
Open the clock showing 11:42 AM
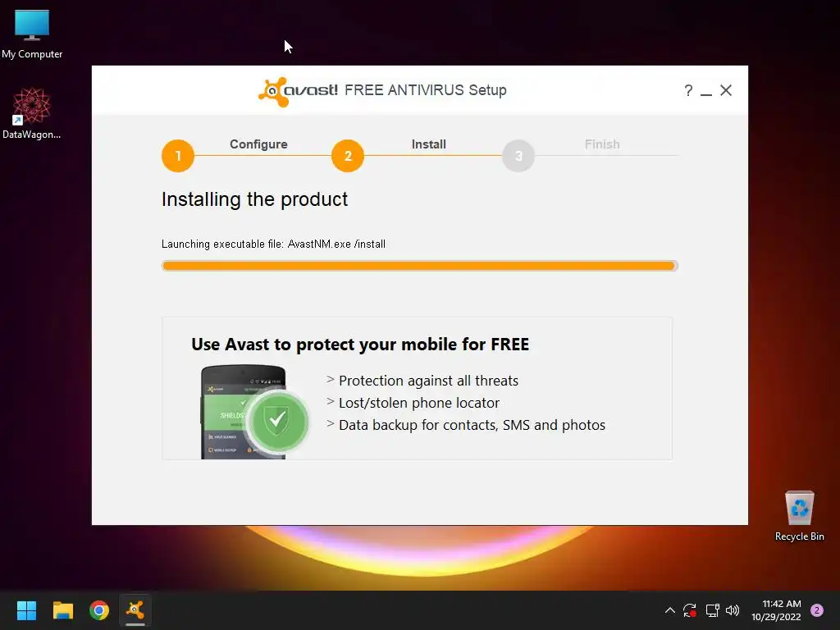pyautogui.click(x=776, y=610)
